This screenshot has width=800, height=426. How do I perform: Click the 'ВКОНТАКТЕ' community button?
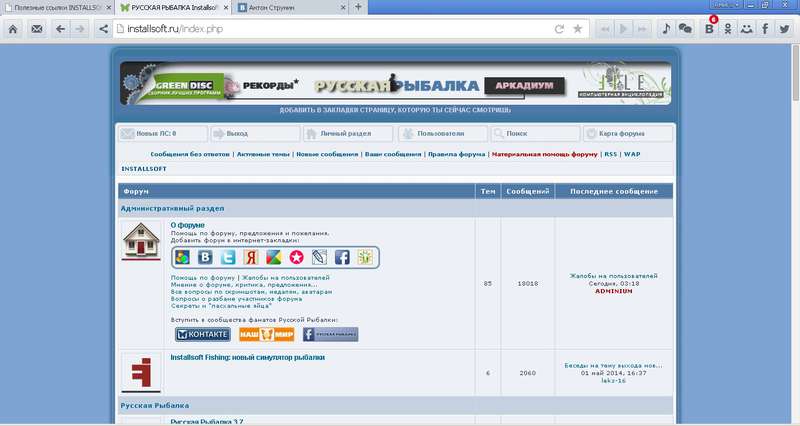pyautogui.click(x=203, y=334)
